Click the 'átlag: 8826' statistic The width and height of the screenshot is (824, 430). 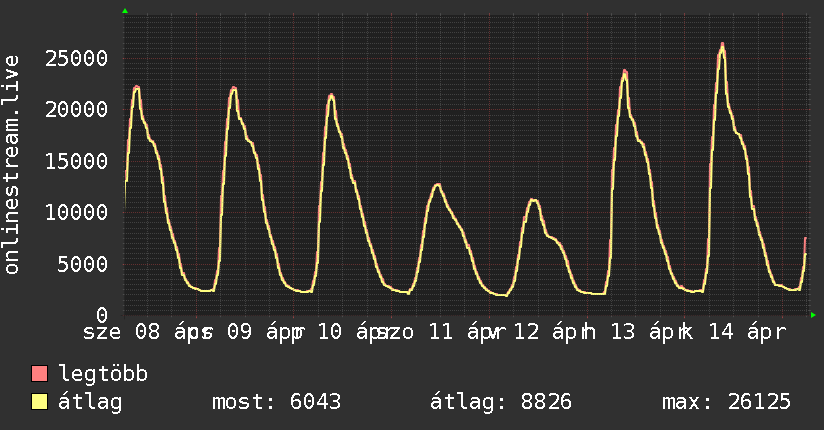click(500, 402)
